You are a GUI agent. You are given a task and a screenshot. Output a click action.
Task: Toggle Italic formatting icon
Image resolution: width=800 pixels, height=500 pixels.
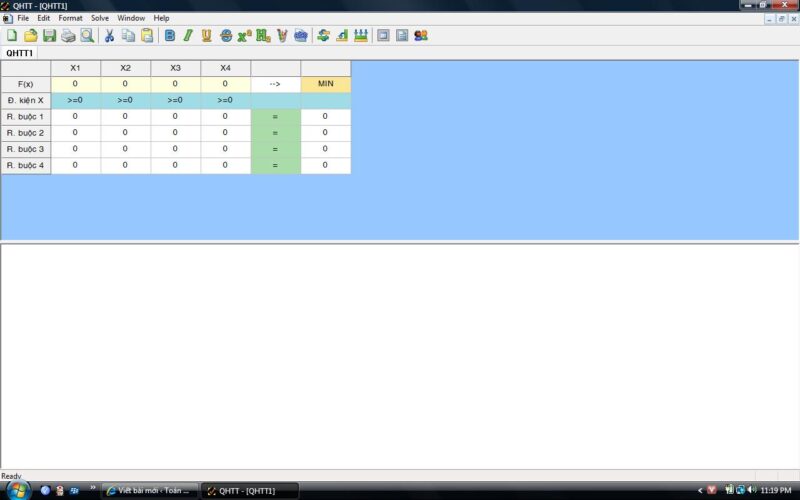coord(187,36)
